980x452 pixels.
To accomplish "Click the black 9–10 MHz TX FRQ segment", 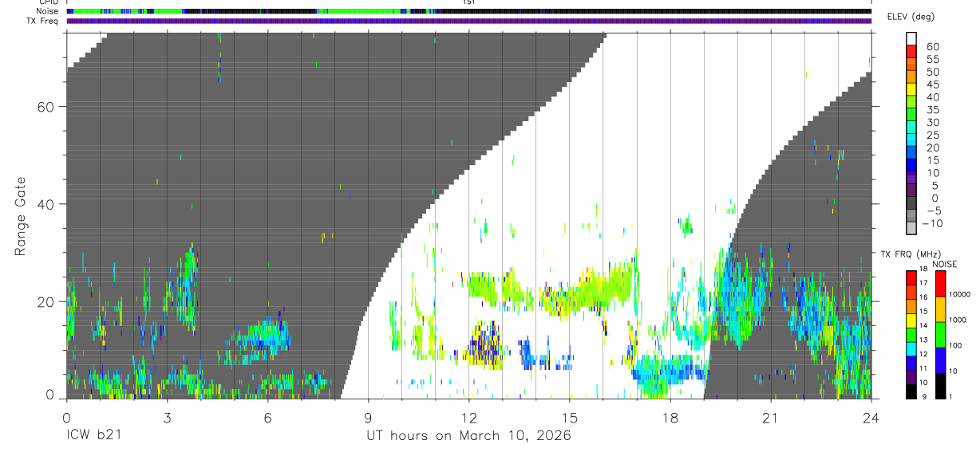I will 911,391.
